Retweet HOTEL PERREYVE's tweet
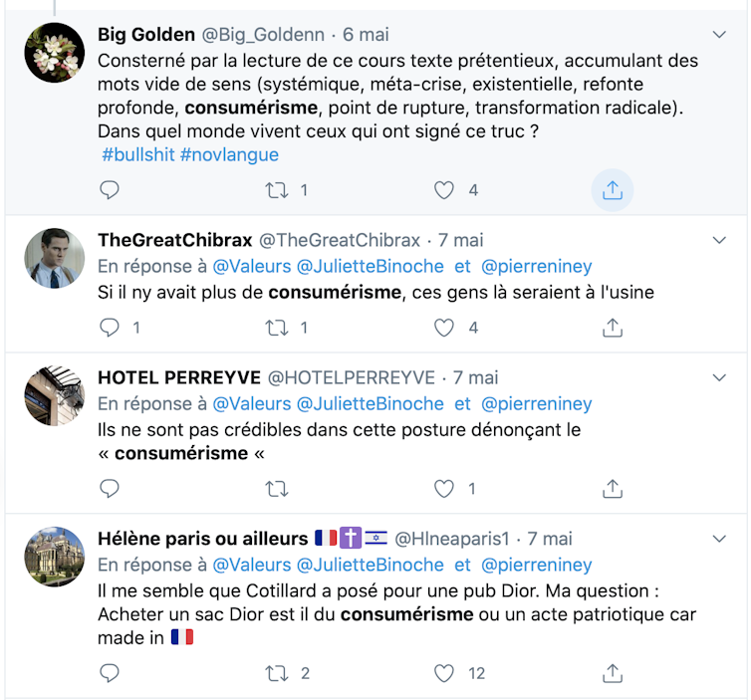 coord(277,488)
